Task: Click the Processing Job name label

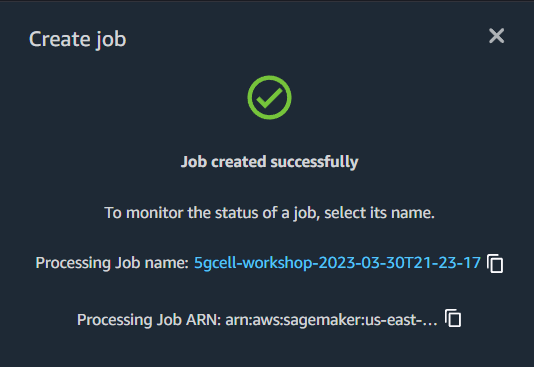Action: [112, 263]
